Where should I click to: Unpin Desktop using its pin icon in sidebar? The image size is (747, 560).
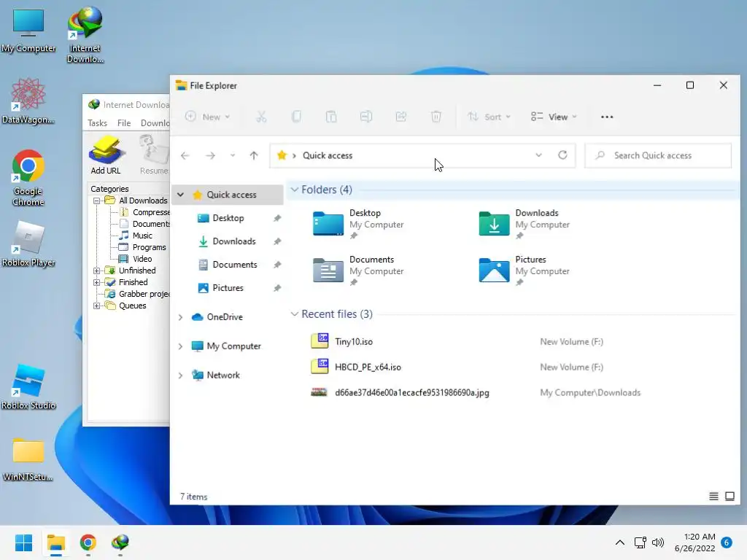(277, 218)
